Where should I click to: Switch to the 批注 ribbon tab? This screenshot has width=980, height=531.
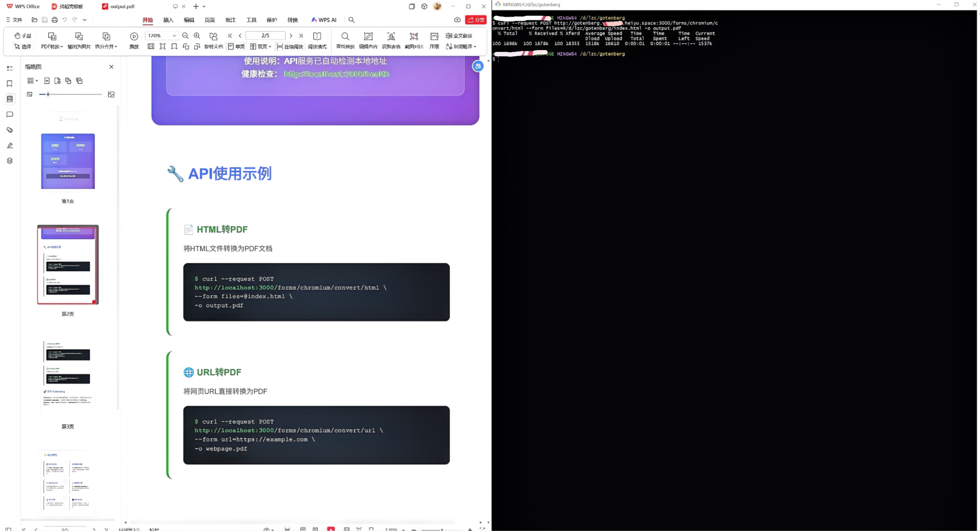point(231,20)
